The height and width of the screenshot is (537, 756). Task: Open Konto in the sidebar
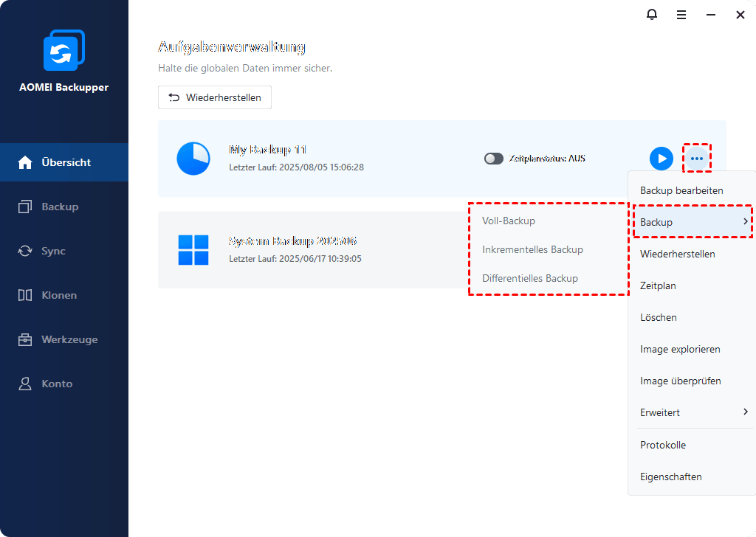pos(57,384)
